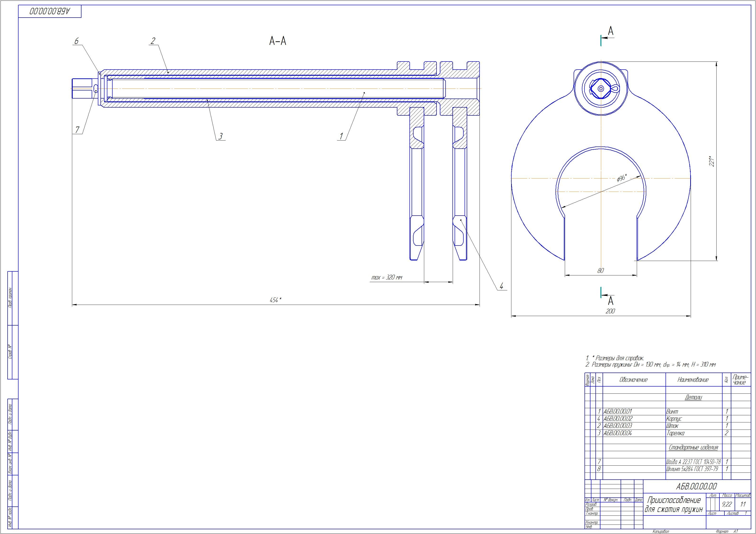Click the rotated АБВ.00.00.00 stamp top-left
The image size is (756, 534).
(50, 11)
